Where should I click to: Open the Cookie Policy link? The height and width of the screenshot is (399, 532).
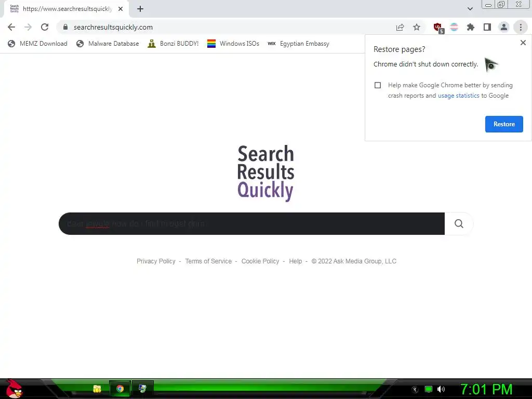[x=260, y=261]
